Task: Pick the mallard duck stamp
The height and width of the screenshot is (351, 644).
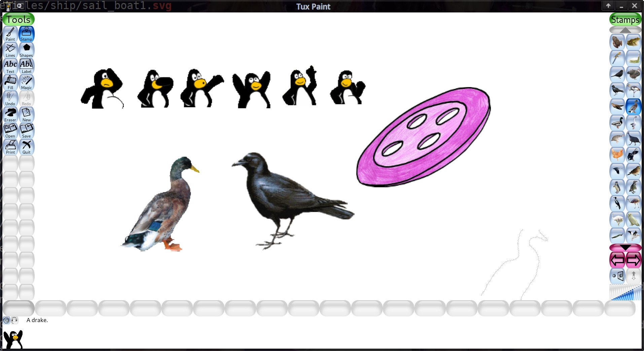Action: point(617,123)
